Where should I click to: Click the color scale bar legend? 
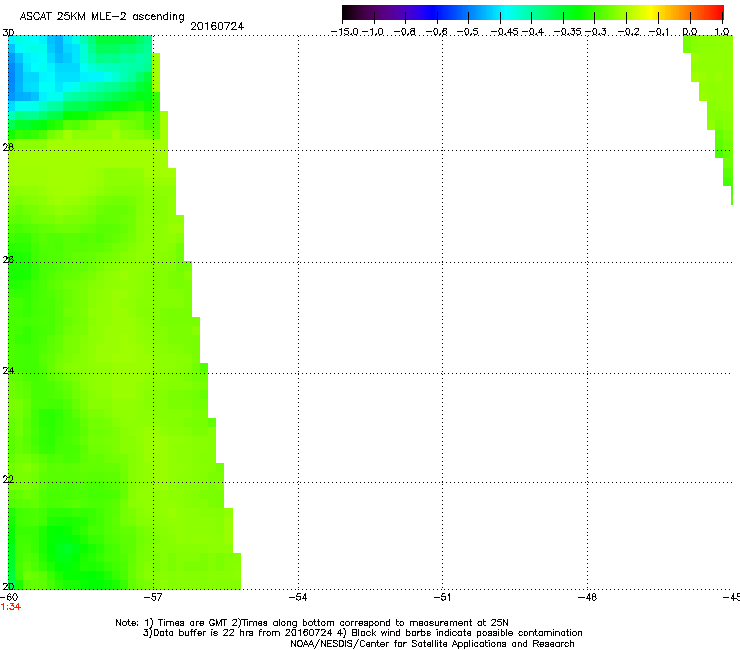(x=533, y=13)
